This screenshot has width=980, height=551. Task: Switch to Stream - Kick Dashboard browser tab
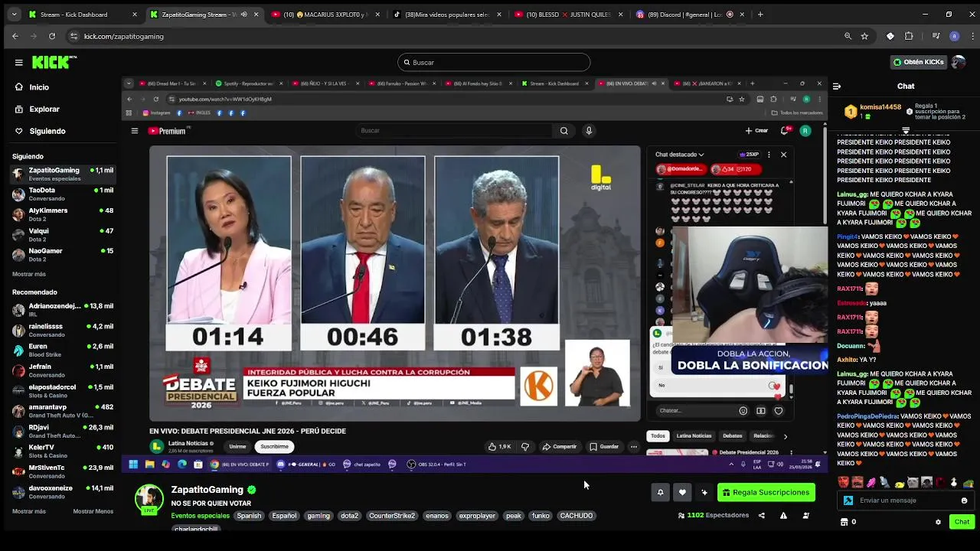83,15
